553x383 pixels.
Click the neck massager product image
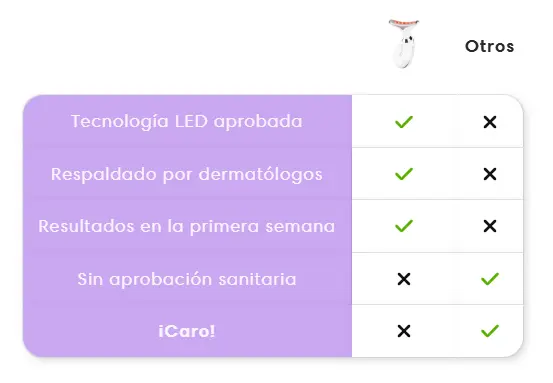point(404,43)
